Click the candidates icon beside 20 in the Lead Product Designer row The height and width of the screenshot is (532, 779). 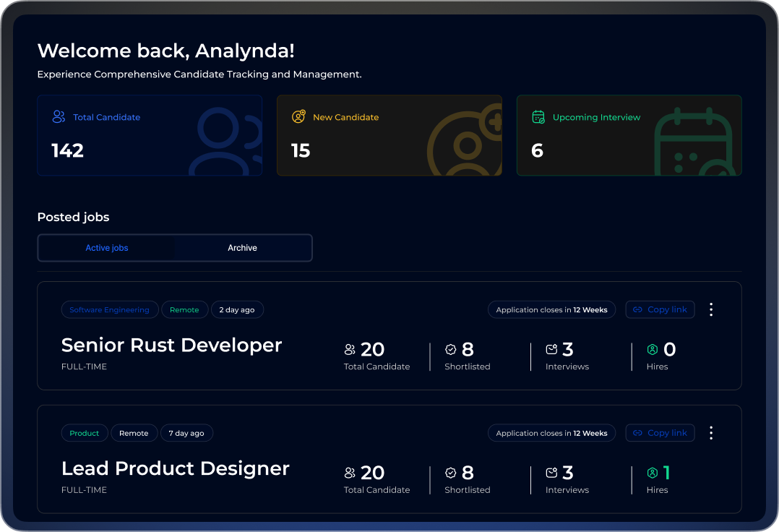(350, 473)
